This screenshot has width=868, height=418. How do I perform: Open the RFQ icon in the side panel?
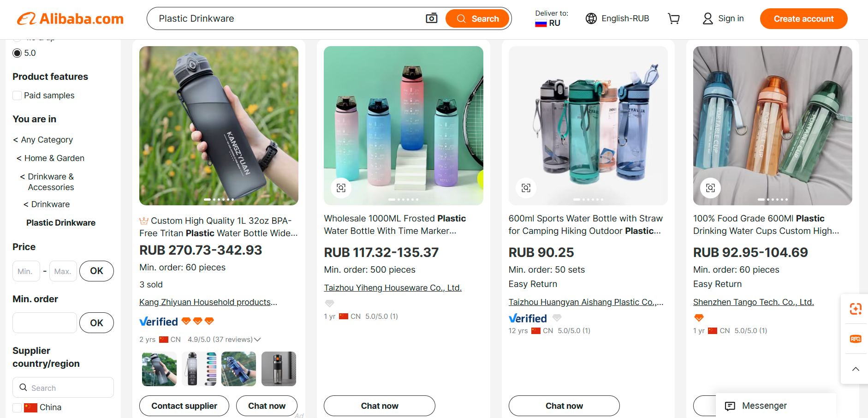tap(856, 339)
